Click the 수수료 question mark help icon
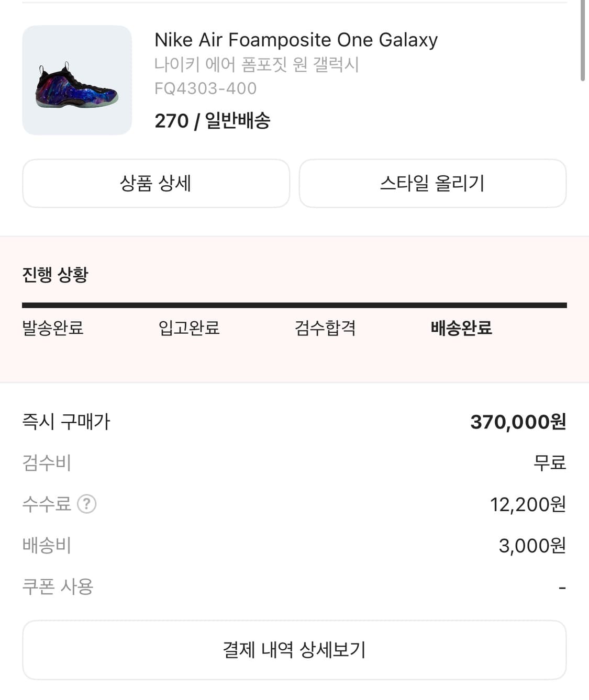 pyautogui.click(x=86, y=504)
